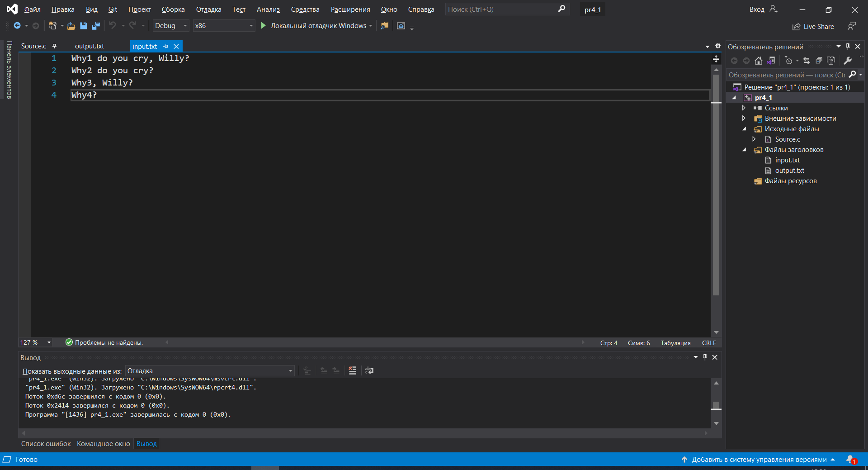Switch to the Source.c tab
868x470 pixels.
(x=33, y=46)
